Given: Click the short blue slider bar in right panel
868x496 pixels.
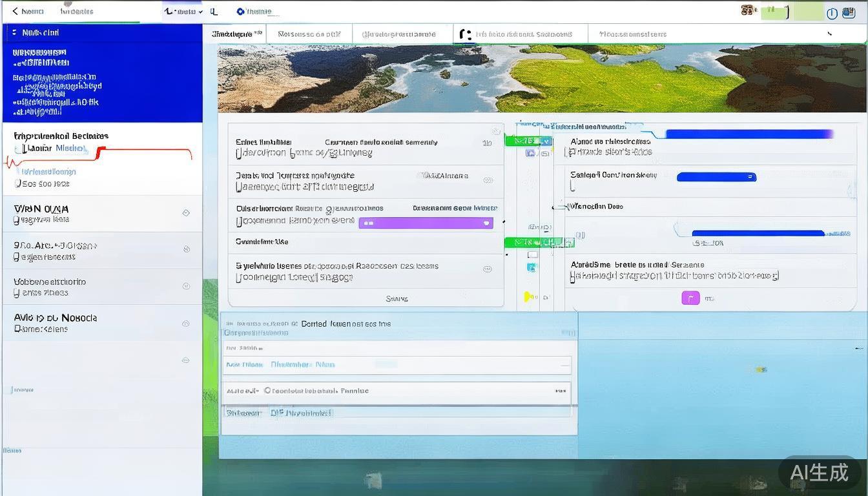Looking at the screenshot, I should coord(716,177).
